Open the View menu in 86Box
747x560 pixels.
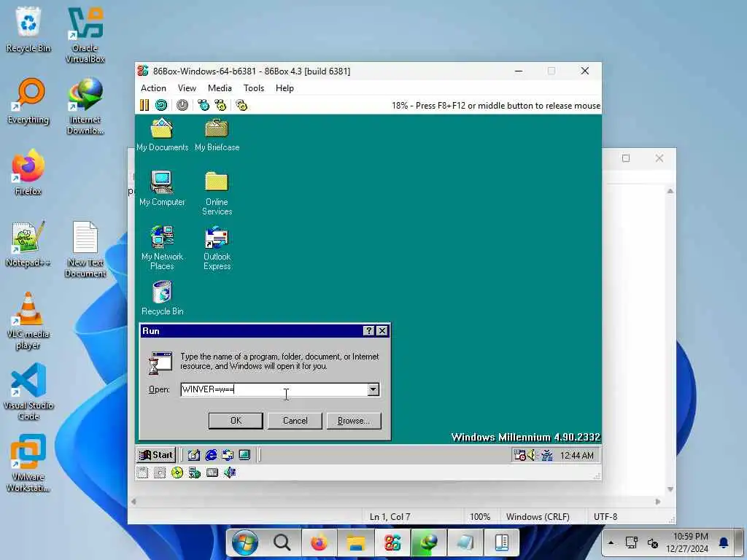187,88
